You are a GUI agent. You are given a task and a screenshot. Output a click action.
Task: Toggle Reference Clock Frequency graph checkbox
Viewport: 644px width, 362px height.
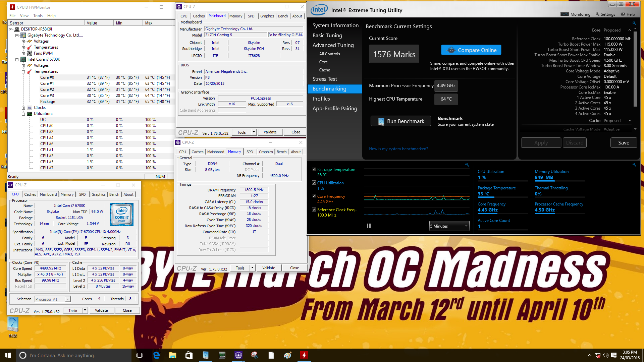click(x=314, y=209)
